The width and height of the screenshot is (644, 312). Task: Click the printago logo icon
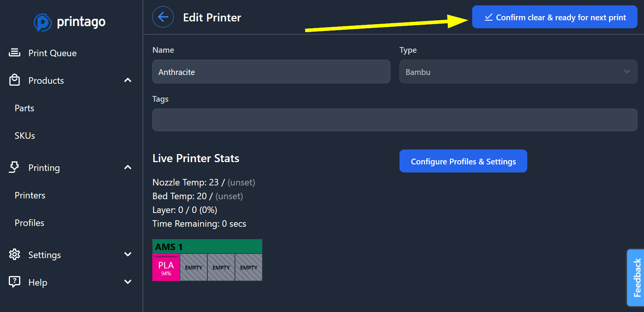click(x=43, y=22)
